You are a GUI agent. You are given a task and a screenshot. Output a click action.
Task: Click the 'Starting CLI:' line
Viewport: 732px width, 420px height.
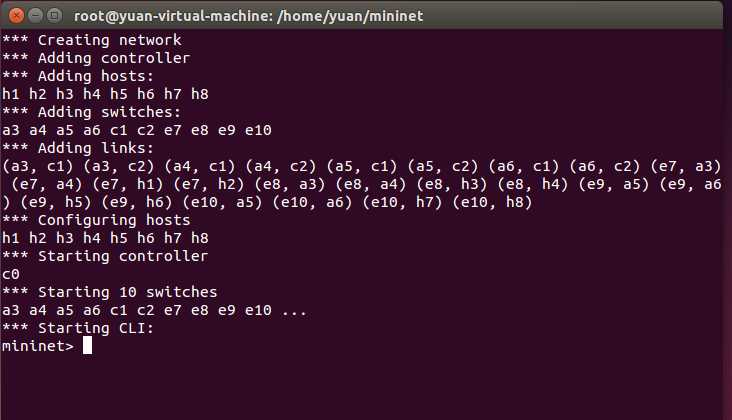coord(77,328)
